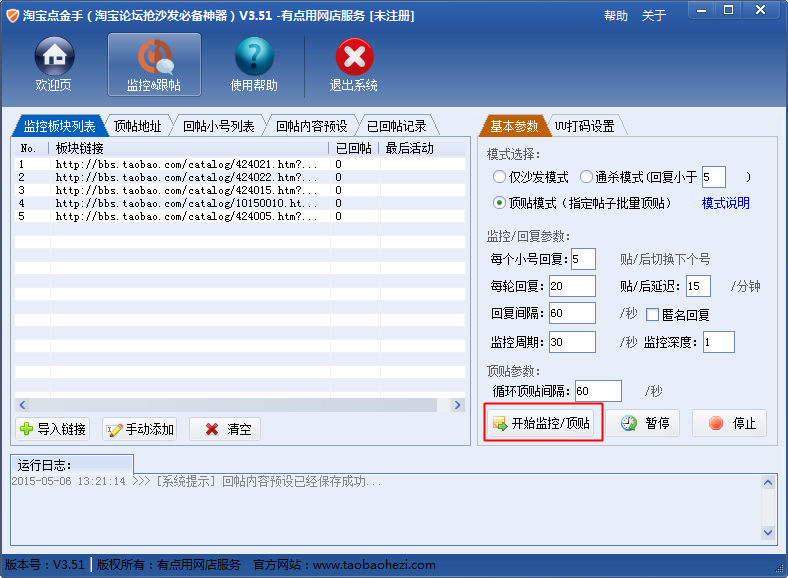Click the 贴/后延迟 input field
The height and width of the screenshot is (578, 788).
(x=699, y=286)
